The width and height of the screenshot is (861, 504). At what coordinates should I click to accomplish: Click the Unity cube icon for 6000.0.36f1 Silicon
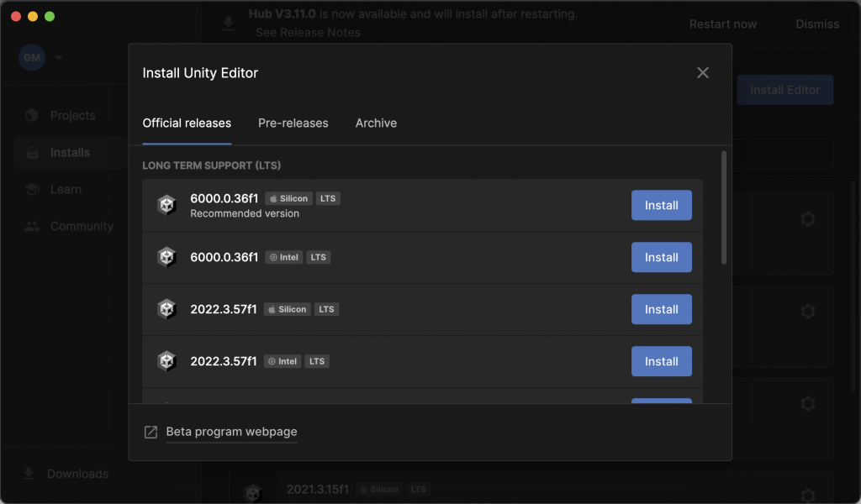click(x=166, y=205)
